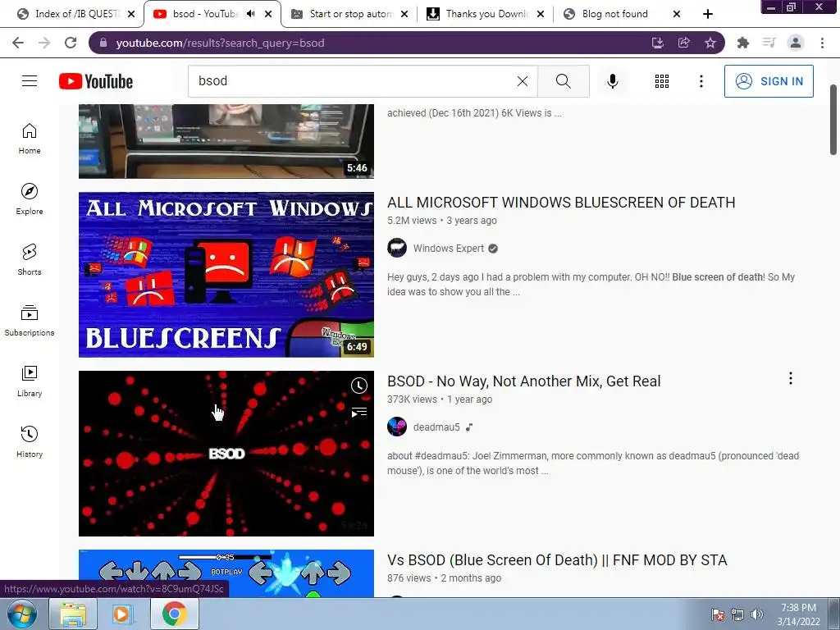Go to the YouTube logo home link
This screenshot has width=840, height=630.
[x=96, y=81]
